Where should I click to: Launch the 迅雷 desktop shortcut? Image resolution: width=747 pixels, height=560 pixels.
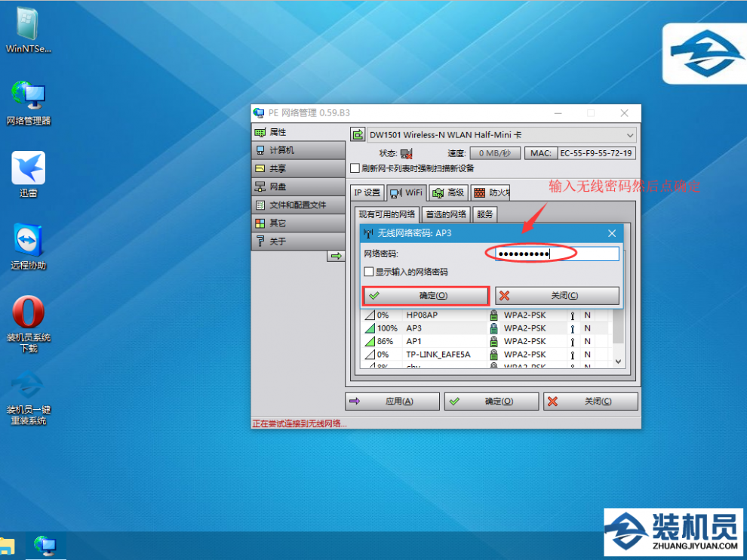[x=28, y=168]
